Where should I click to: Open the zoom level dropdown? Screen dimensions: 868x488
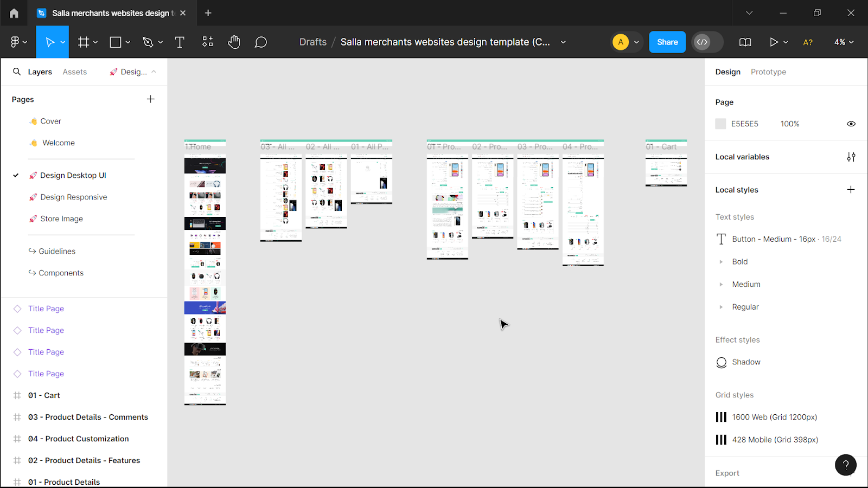pos(843,42)
